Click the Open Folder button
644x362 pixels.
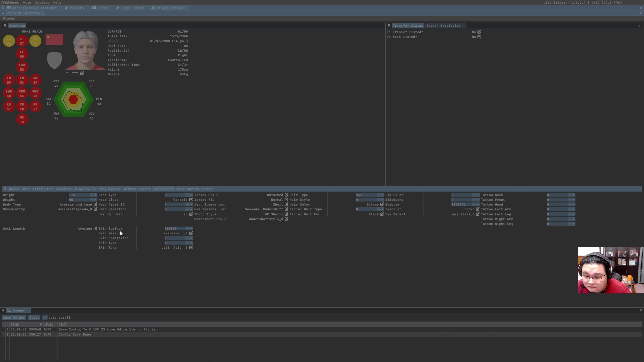[14, 318]
